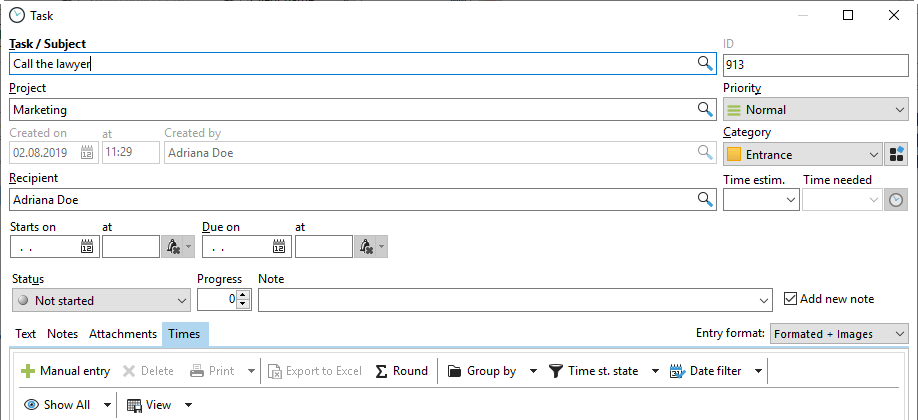Screen dimensions: 918x420
Task: Click the Manual entry button
Action: point(65,371)
